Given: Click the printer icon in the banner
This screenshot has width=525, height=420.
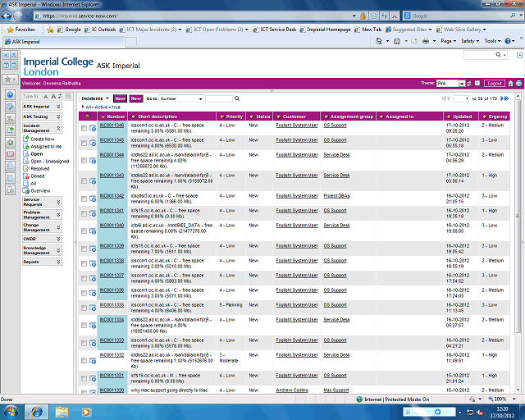Looking at the screenshot, I should coord(518,84).
